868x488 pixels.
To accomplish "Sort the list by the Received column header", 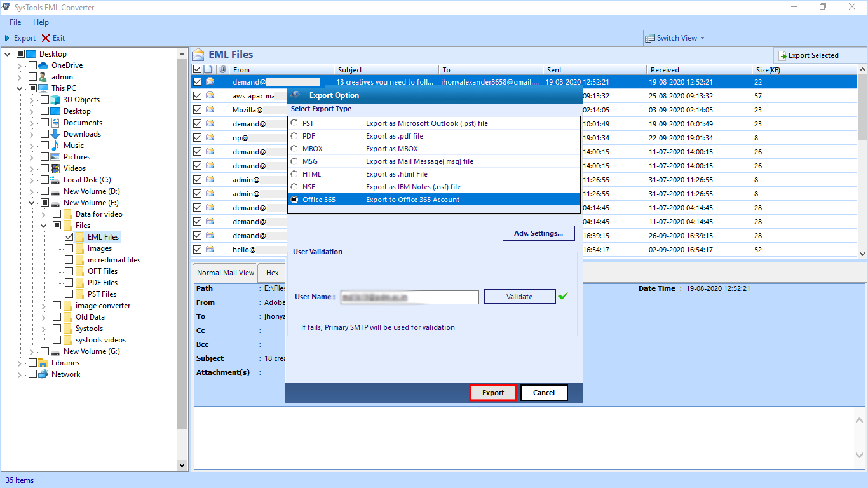I will (x=698, y=69).
